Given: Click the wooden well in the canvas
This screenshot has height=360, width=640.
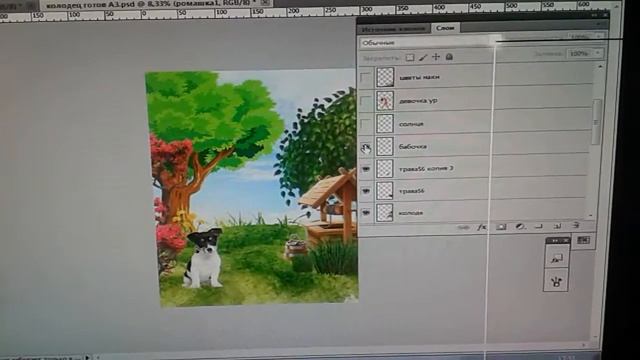Looking at the screenshot, I should 330,206.
